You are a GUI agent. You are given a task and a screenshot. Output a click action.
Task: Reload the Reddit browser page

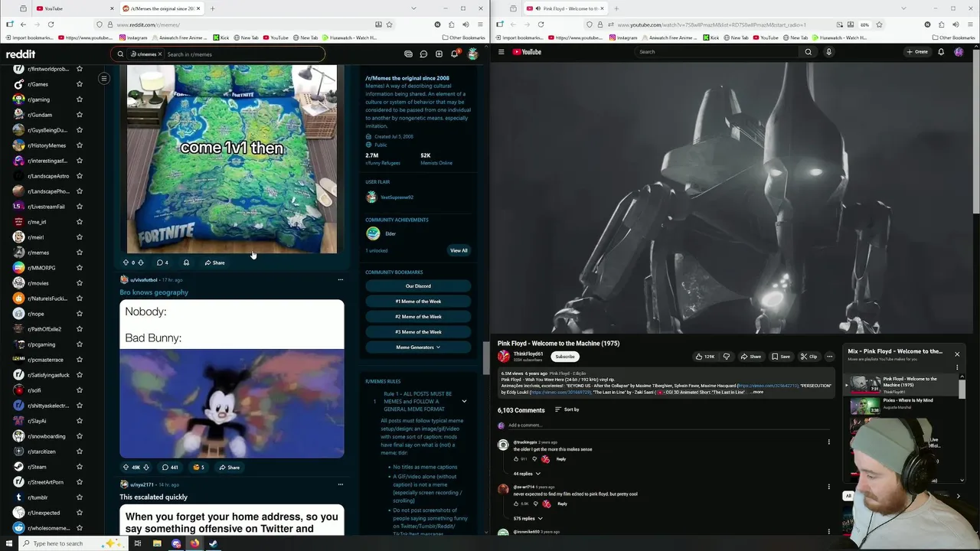click(51, 24)
